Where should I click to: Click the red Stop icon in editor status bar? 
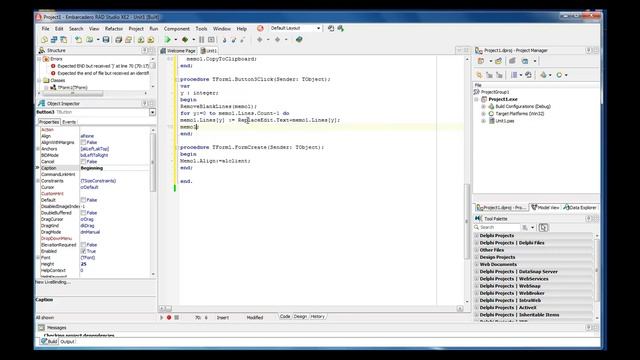click(169, 317)
